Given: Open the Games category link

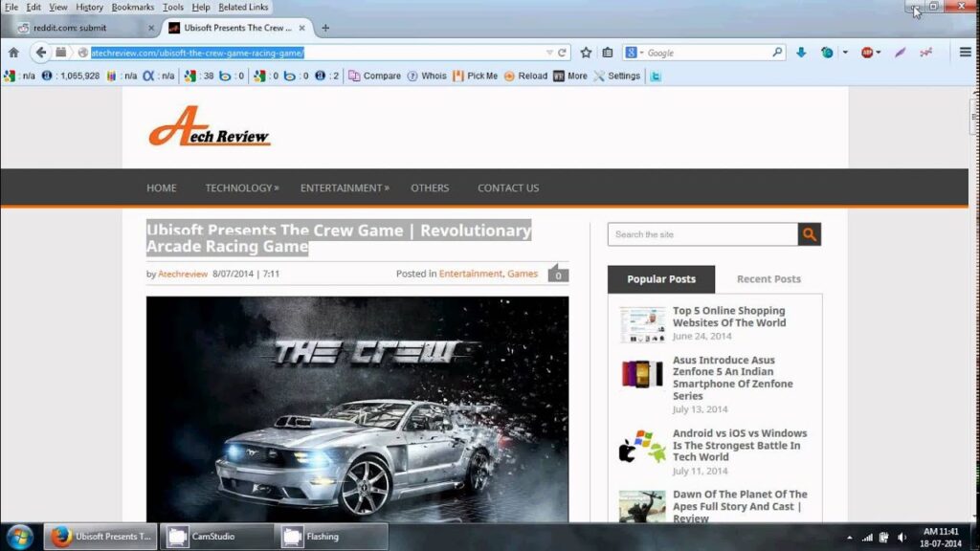Looking at the screenshot, I should (523, 274).
